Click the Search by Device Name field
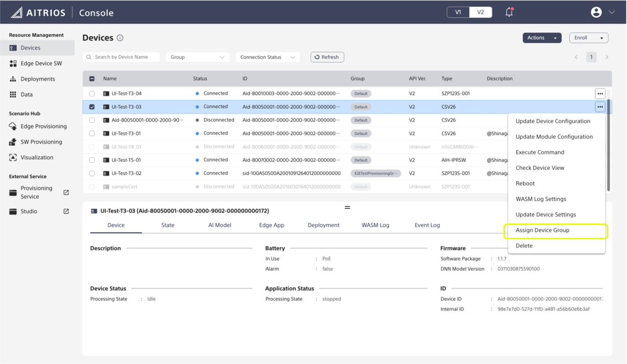Screen dimensions: 627x364 tap(125, 57)
